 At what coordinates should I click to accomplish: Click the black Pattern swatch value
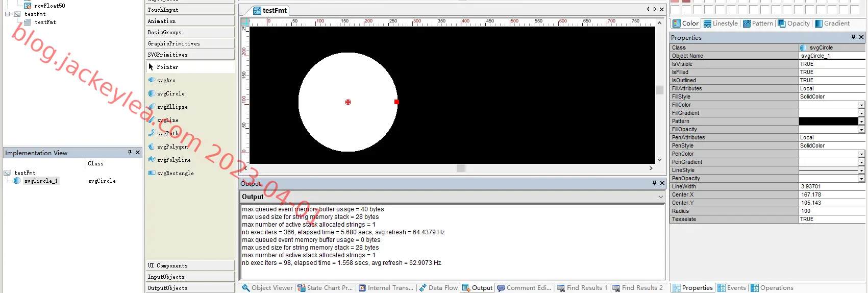coord(828,121)
